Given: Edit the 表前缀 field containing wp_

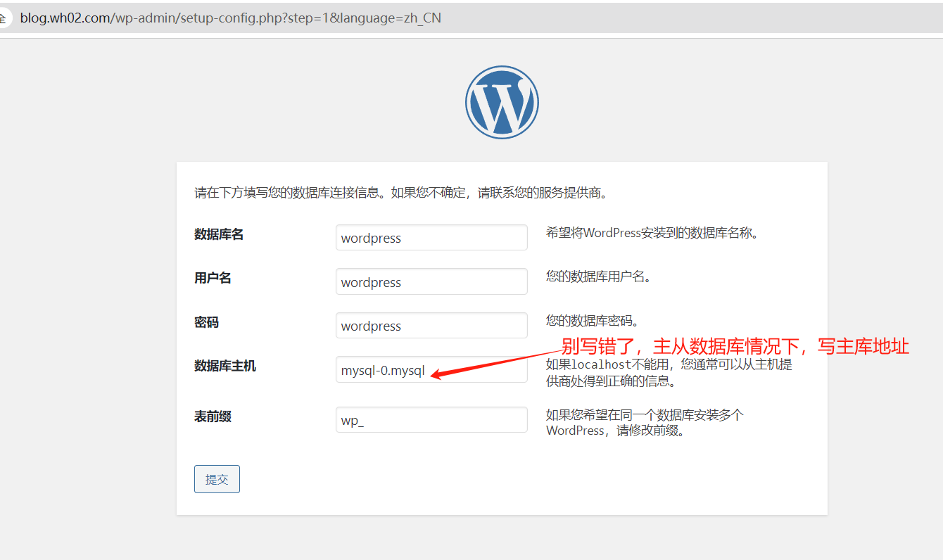Looking at the screenshot, I should click(x=431, y=420).
